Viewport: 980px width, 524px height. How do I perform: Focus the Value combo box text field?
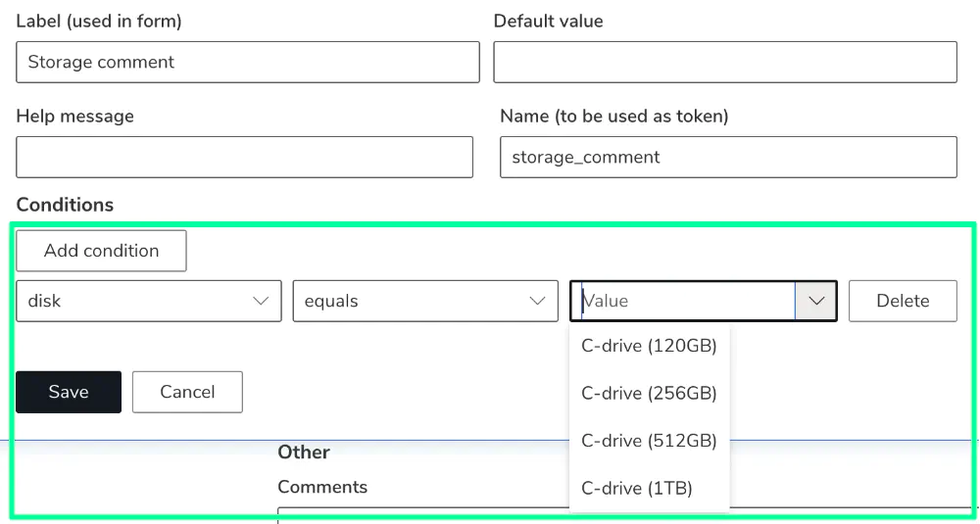click(x=683, y=301)
